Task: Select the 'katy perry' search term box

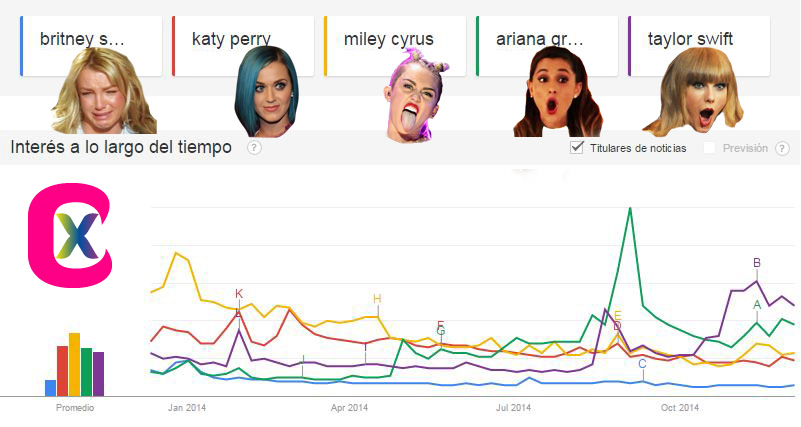Action: pyautogui.click(x=244, y=40)
